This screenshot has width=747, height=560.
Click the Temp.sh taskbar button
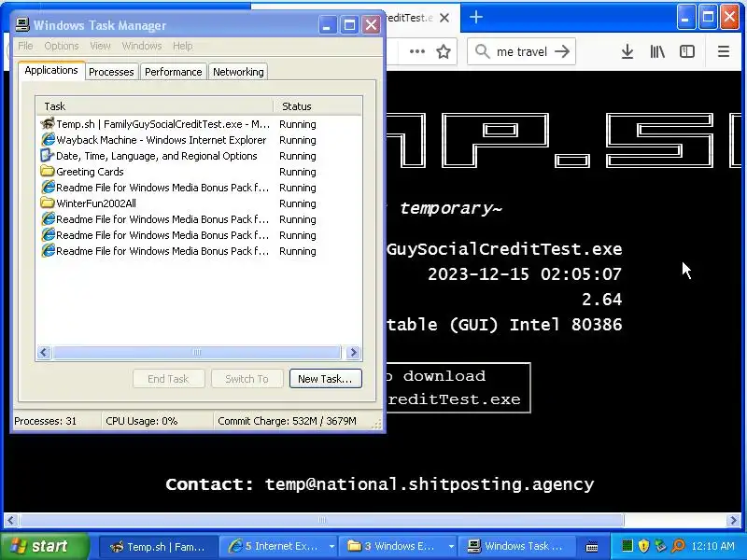tap(158, 547)
